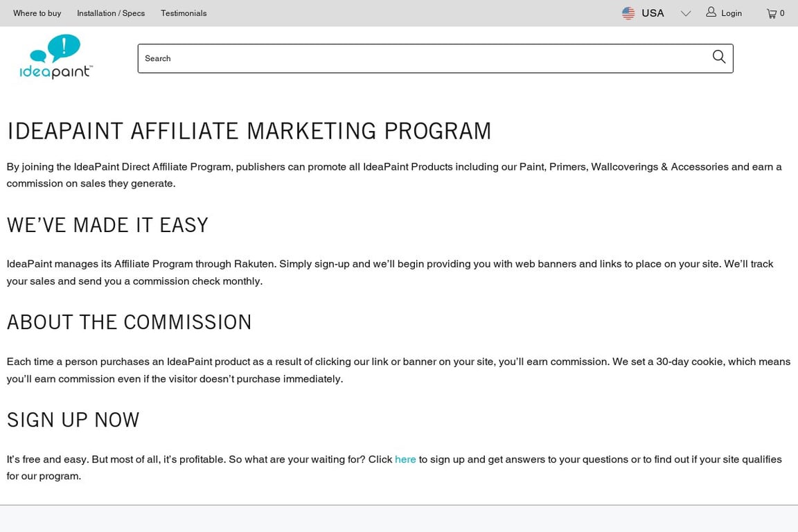Open the Testimonials menu item
The height and width of the screenshot is (532, 798).
[x=184, y=13]
